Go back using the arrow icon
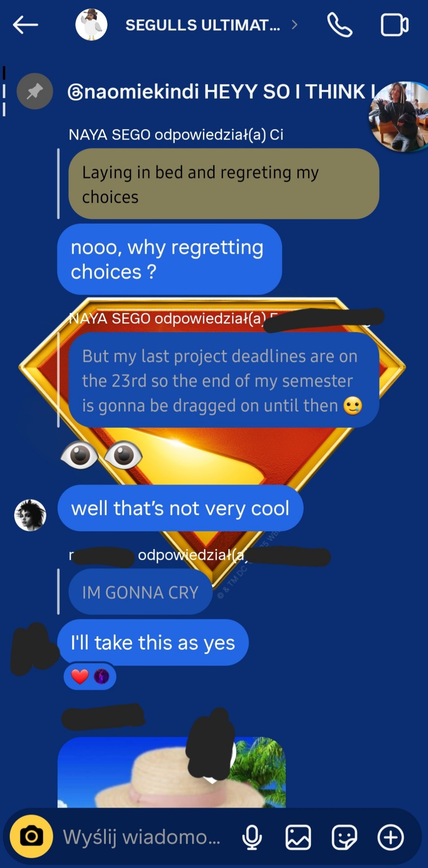 pos(25,25)
